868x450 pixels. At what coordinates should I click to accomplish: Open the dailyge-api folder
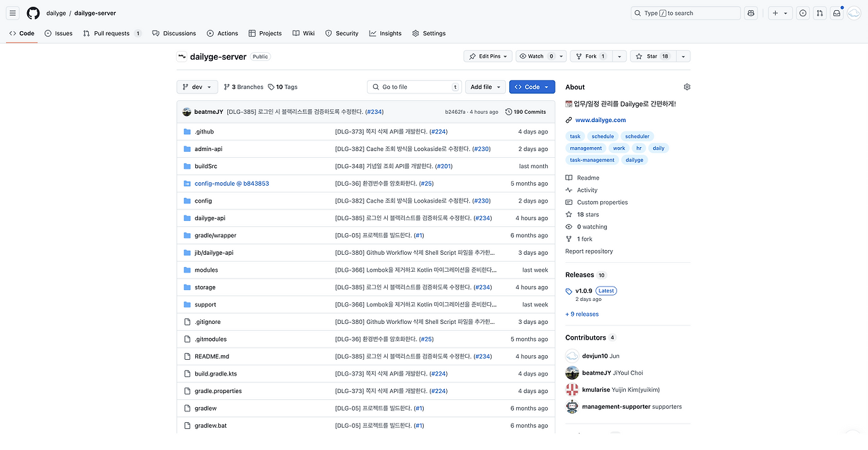point(210,218)
